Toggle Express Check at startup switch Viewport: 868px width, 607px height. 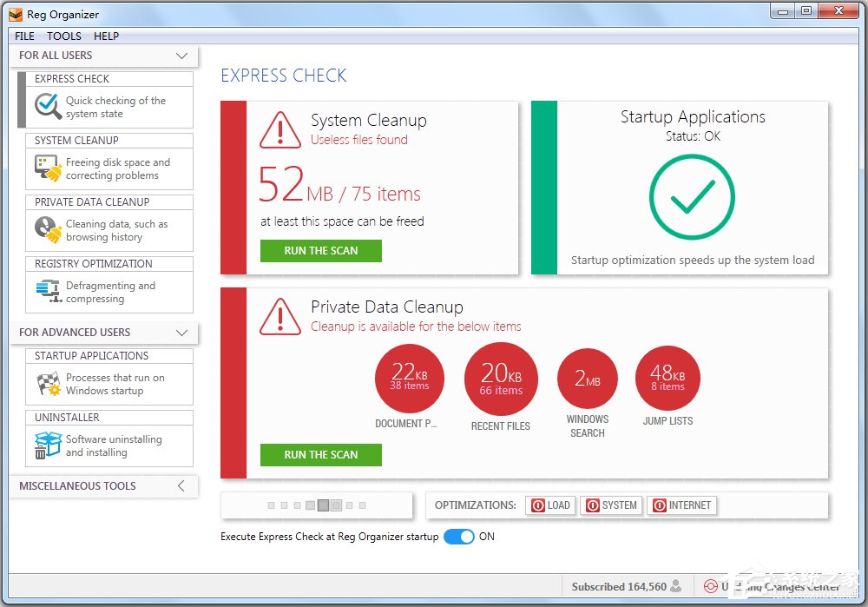pyautogui.click(x=459, y=537)
